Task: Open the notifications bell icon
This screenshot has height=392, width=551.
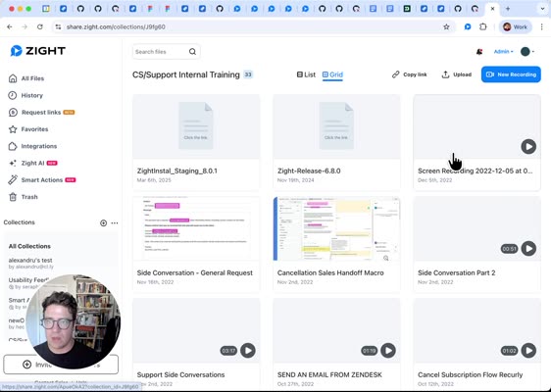Action: coord(479,52)
